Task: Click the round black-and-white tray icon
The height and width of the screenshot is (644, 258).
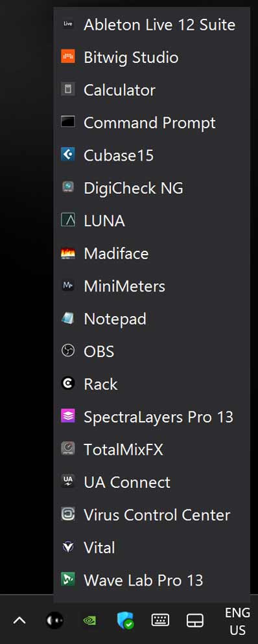Action: click(54, 620)
